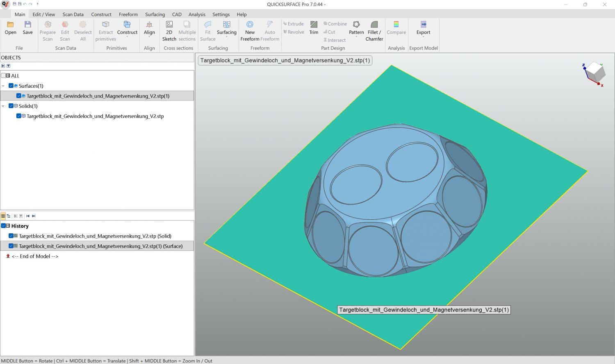Click the Align tool icon
Screen dimensions: 615x364
(x=149, y=25)
